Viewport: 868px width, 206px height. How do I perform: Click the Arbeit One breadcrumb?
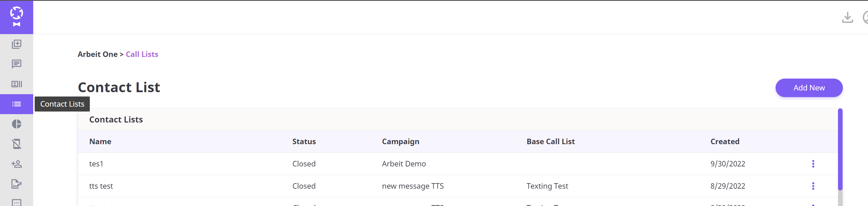[97, 54]
